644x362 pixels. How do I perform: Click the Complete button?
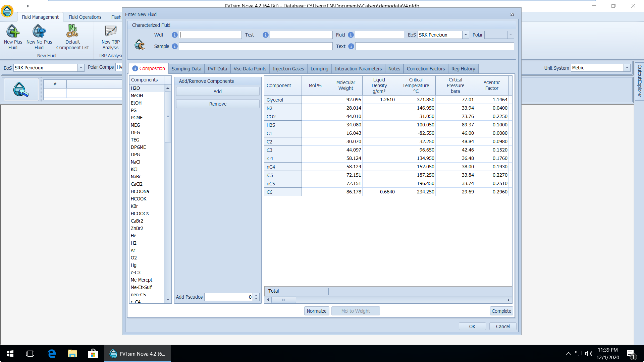501,311
